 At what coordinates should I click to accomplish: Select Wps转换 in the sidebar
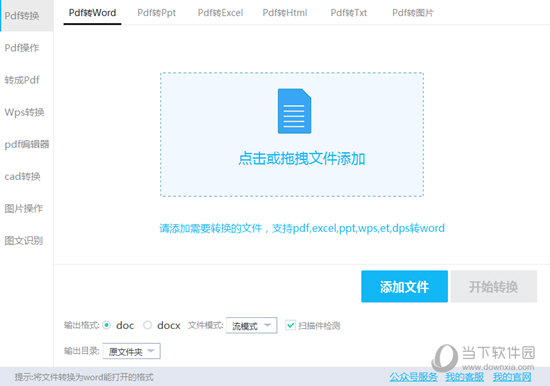tap(24, 112)
